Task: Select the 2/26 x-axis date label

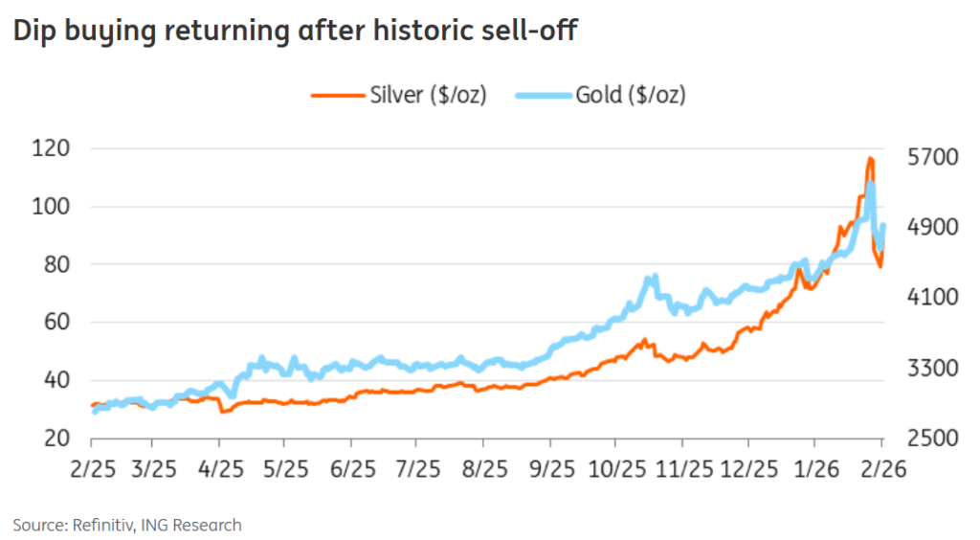Action: click(x=880, y=470)
